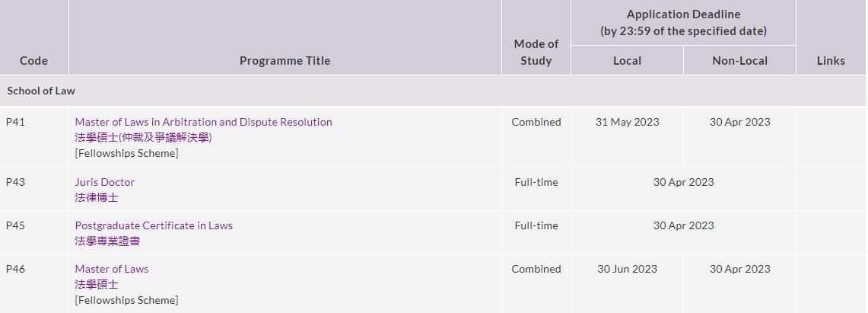The image size is (868, 313).
Task: Open Master of Laws in Arbitration and Dispute Resolution link
Action: pyautogui.click(x=203, y=122)
